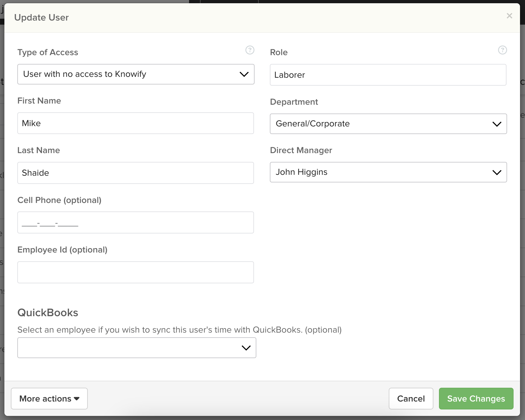Select the Last Name field containing Shaide
The width and height of the screenshot is (525, 420).
[x=135, y=173]
